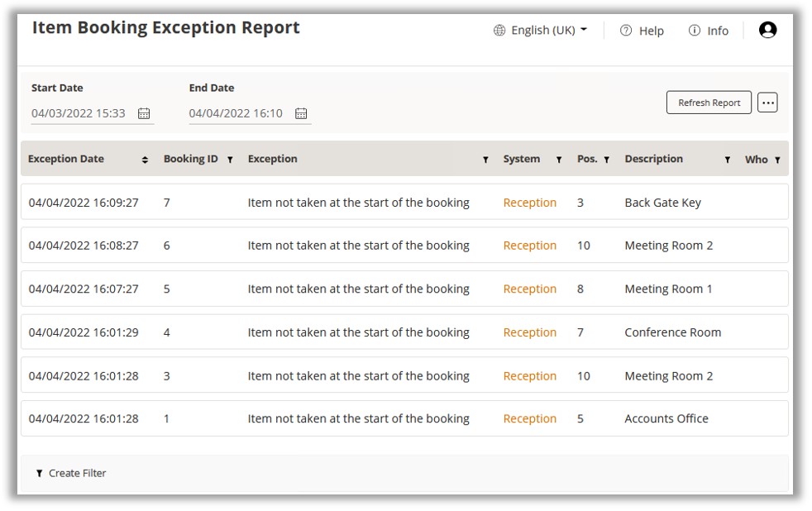Click the Exception column filter icon

pyautogui.click(x=485, y=160)
